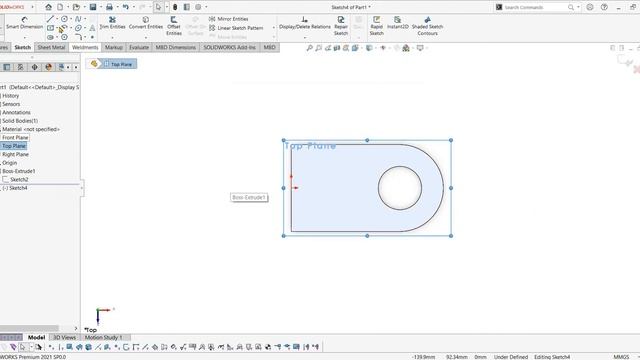640x360 pixels.
Task: Select the Circle sketch tool
Action: (64, 19)
